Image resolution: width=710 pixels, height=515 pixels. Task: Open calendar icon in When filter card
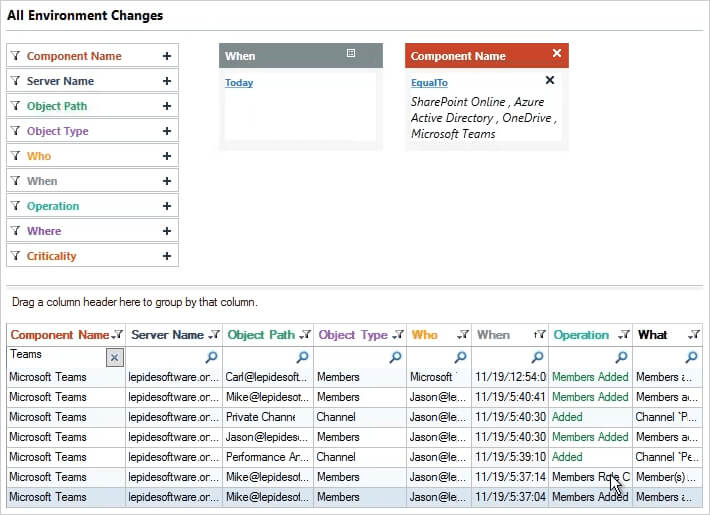[350, 53]
